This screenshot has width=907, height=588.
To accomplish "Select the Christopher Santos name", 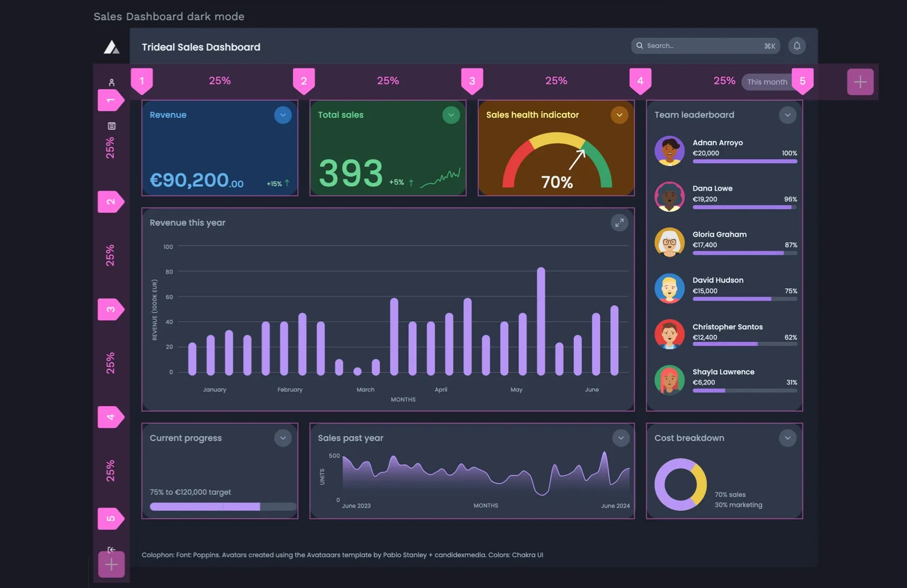I will 728,327.
